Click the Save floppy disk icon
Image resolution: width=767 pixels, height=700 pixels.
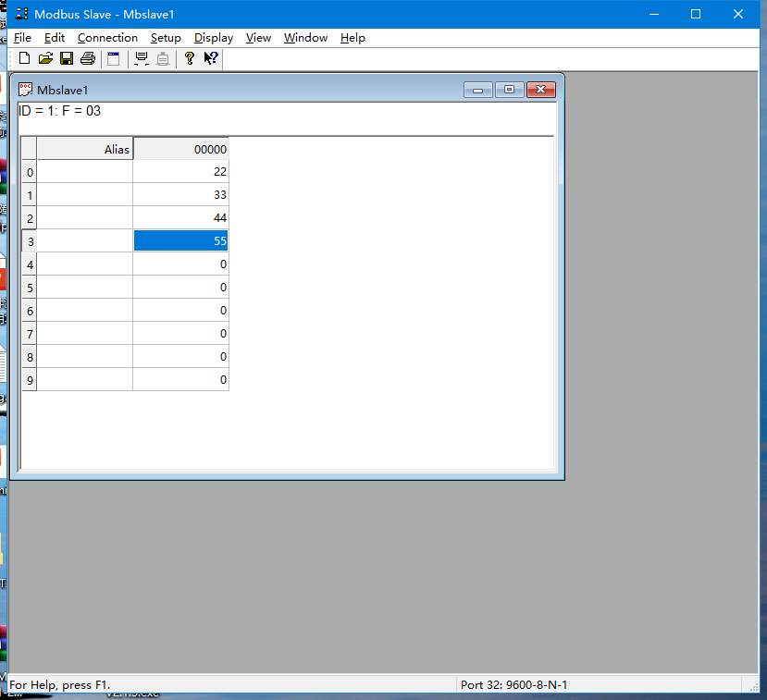(x=67, y=59)
